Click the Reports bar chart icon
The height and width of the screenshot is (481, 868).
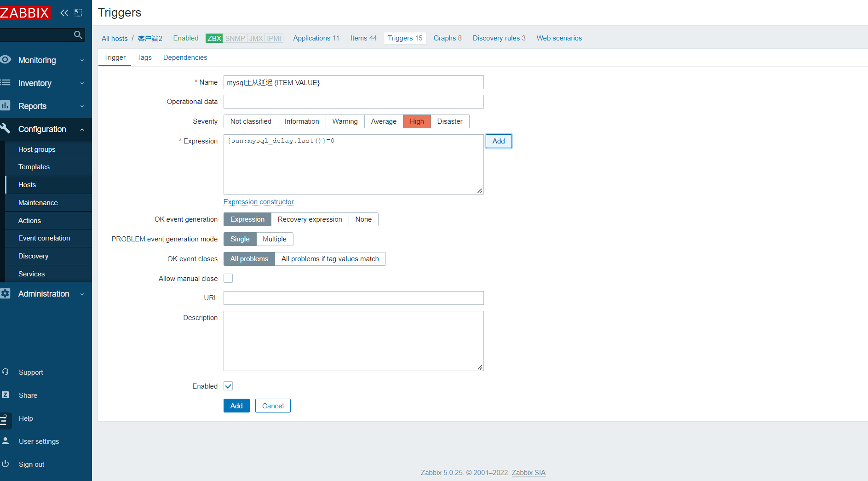coord(6,106)
